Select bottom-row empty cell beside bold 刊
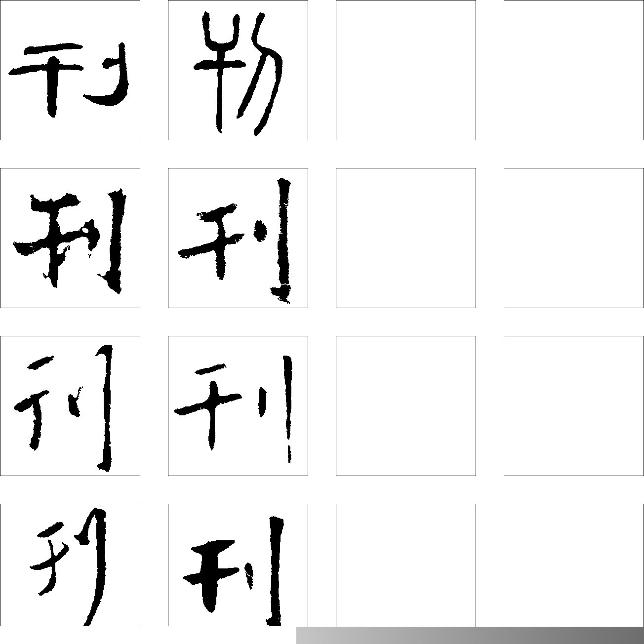This screenshot has height=644, width=644. tap(406, 565)
